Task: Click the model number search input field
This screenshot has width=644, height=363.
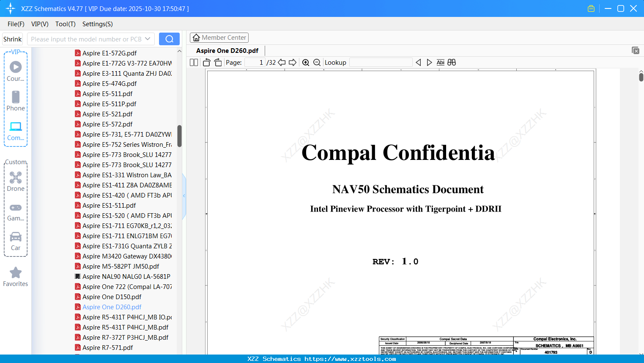Action: tap(86, 39)
